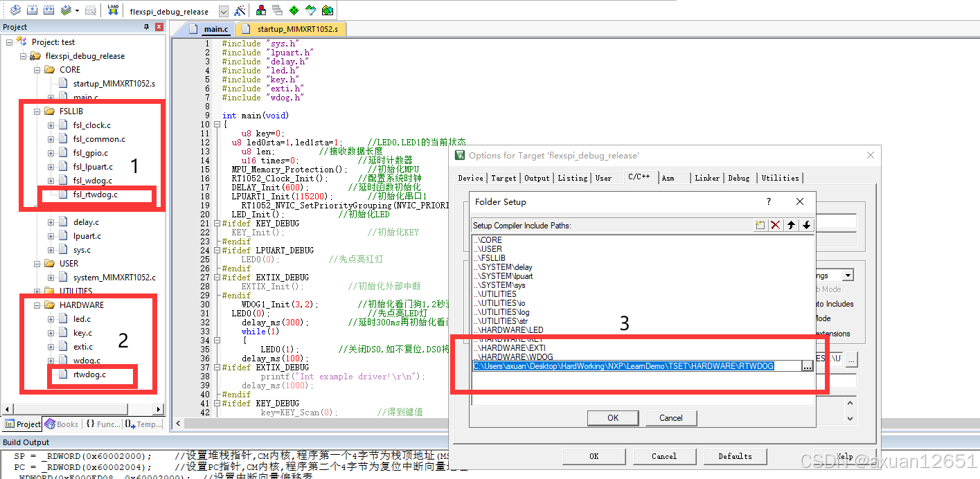Collapse the FSLLIB folder group
This screenshot has height=479, width=980.
pos(37,111)
